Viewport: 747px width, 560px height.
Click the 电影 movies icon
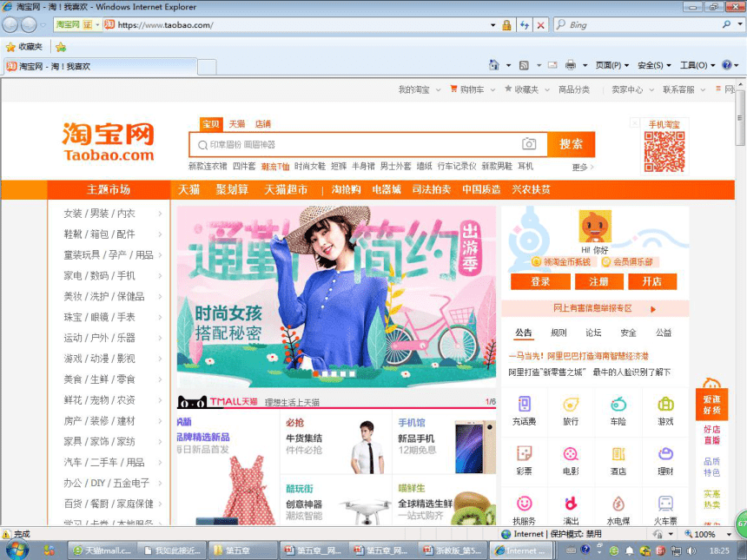(571, 454)
